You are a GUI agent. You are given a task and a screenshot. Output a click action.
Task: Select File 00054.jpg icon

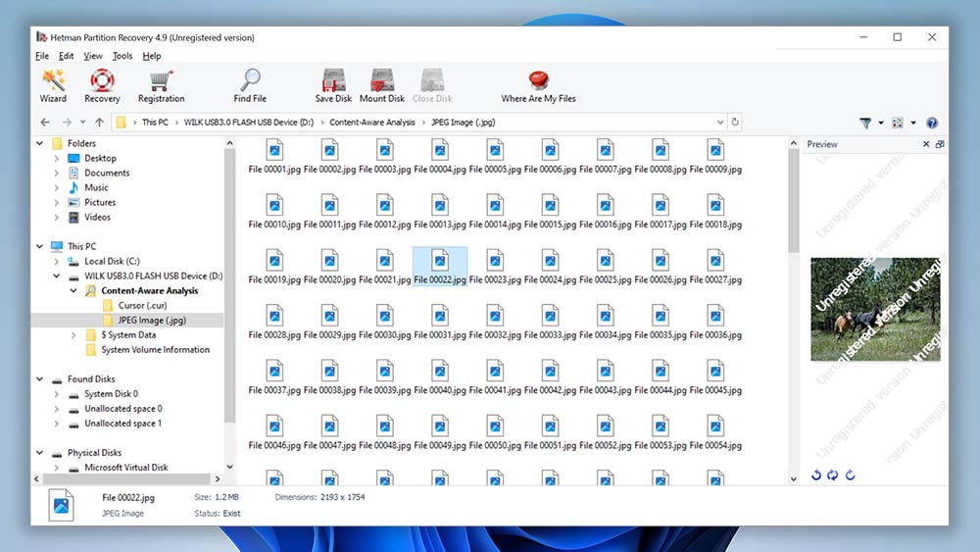tap(715, 427)
